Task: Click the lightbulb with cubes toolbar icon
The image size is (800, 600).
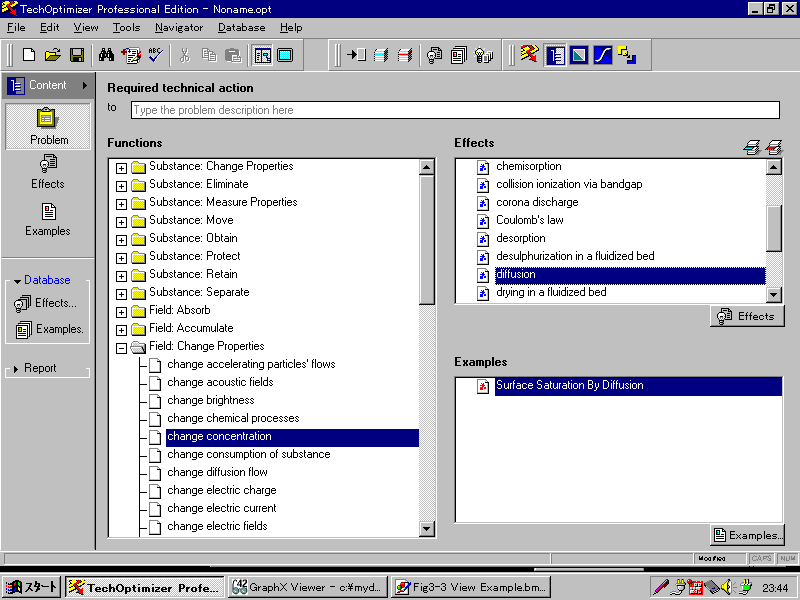Action: 483,55
